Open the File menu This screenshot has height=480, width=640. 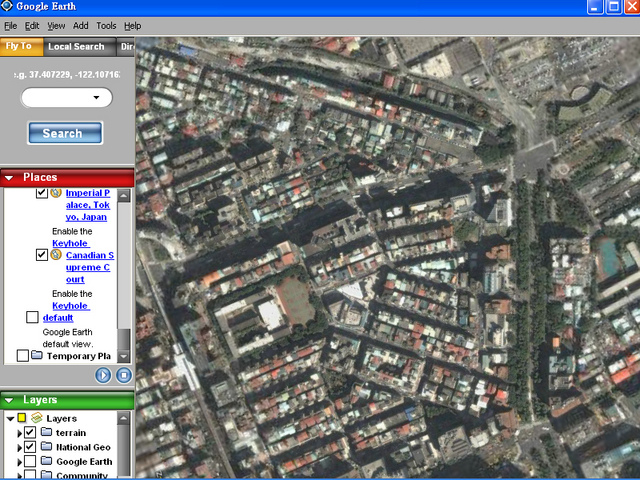pos(11,26)
